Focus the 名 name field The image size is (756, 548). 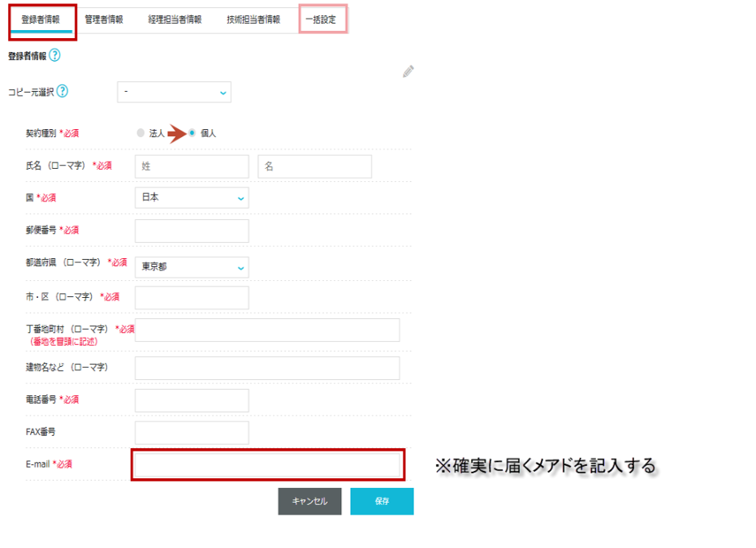tap(315, 166)
